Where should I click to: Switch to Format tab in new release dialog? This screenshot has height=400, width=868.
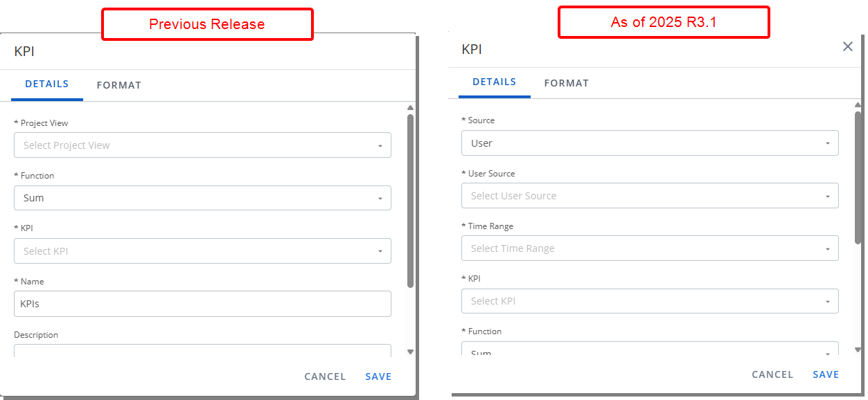pos(567,83)
